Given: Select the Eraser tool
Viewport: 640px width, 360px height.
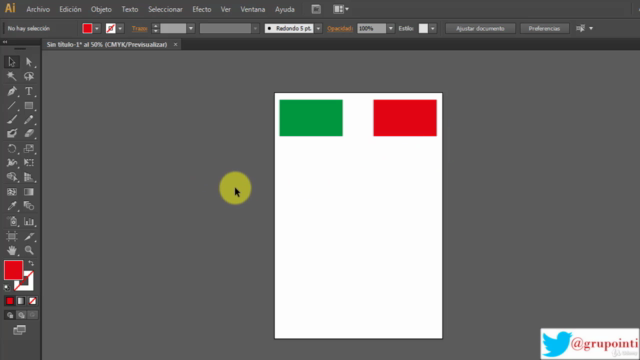Looking at the screenshot, I should [x=29, y=133].
